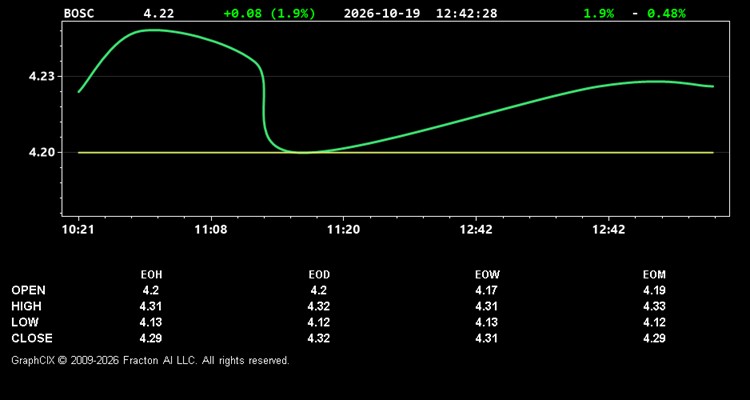
Task: Click the 11:20 time axis label
Action: click(344, 230)
